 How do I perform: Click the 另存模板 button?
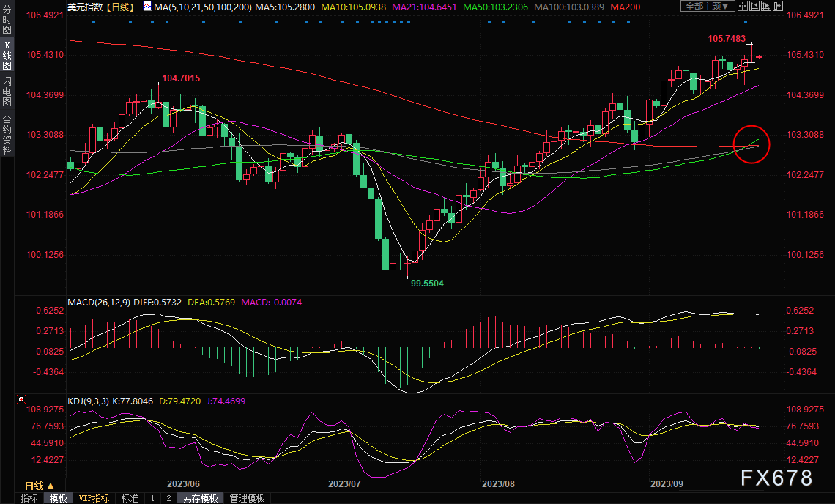point(200,498)
